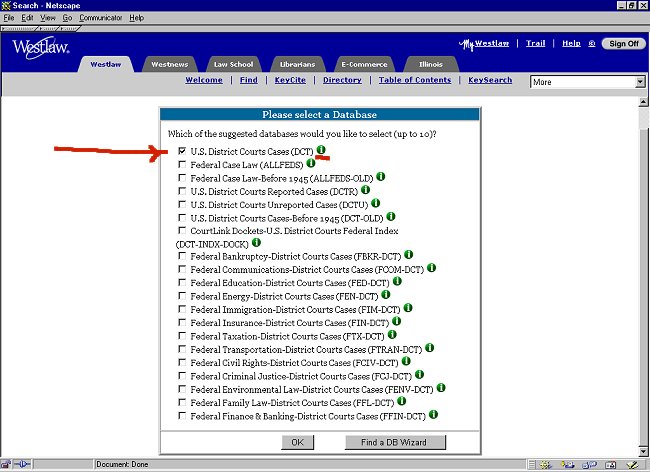Switch to the Illinois tab

click(x=431, y=64)
